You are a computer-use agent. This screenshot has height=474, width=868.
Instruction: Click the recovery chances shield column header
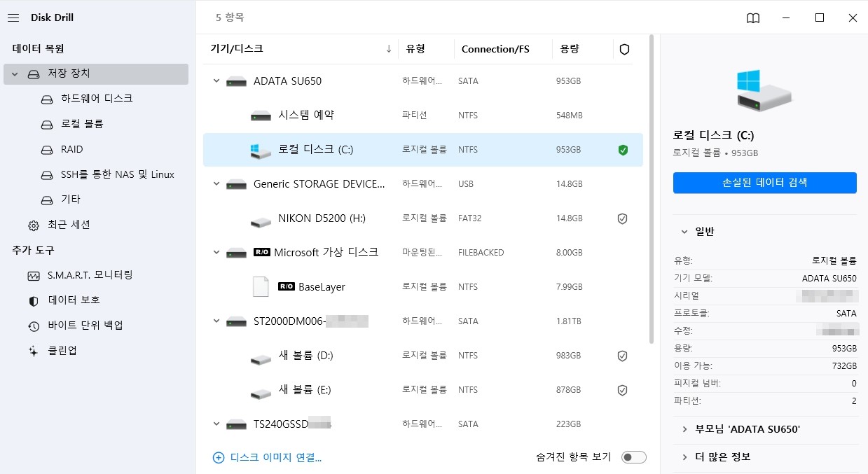(623, 49)
